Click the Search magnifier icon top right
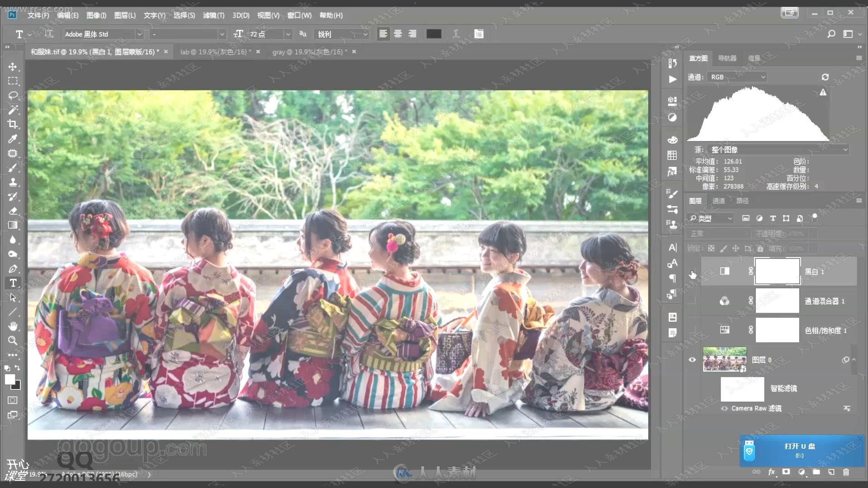Image resolution: width=868 pixels, height=488 pixels. 831,34
